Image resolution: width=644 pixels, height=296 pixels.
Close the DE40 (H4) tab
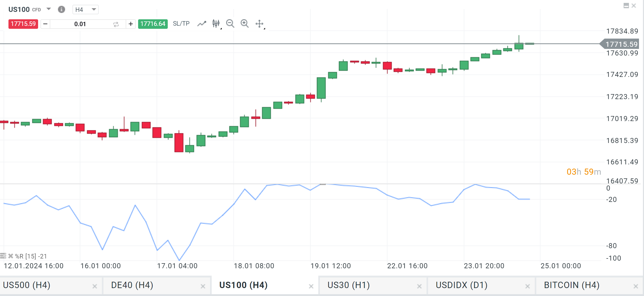(x=203, y=286)
